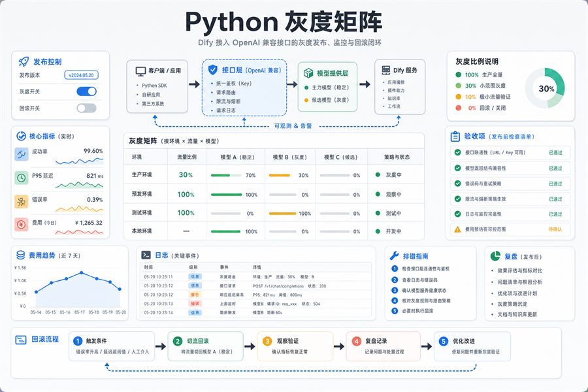Click the 复盘 green pie chart icon
Image resolution: width=588 pixels, height=392 pixels.
click(495, 256)
